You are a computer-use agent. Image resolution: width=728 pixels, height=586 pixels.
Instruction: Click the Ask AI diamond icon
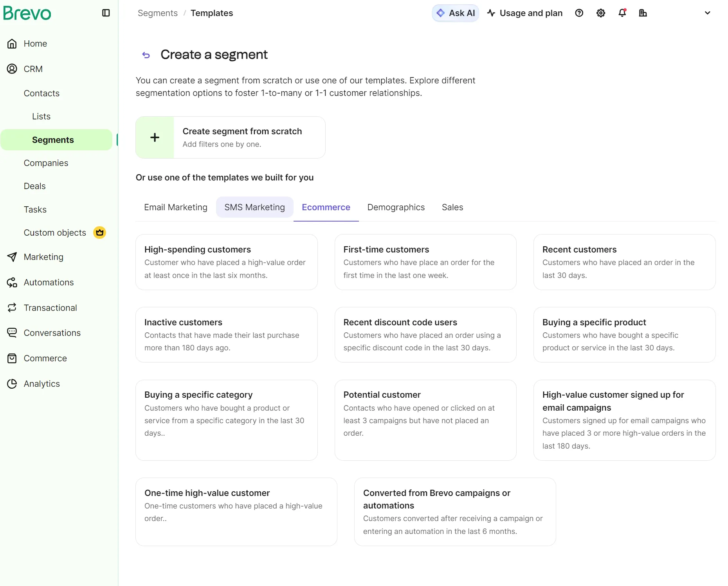[x=441, y=13]
